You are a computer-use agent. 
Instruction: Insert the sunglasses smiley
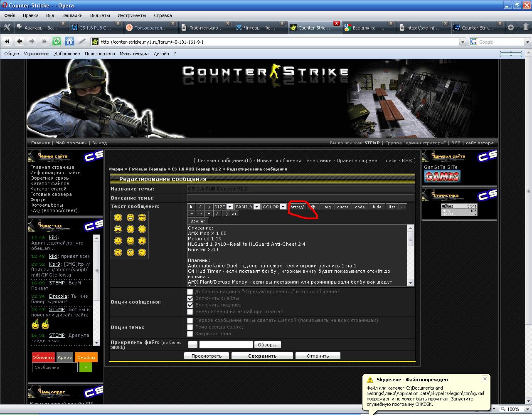click(x=142, y=217)
